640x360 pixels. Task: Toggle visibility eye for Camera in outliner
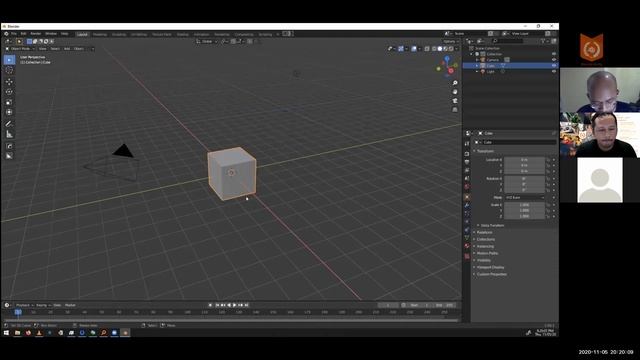pyautogui.click(x=554, y=60)
